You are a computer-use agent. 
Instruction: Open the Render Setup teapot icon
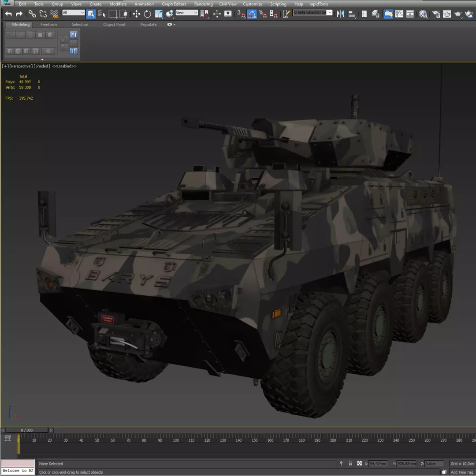point(436,14)
